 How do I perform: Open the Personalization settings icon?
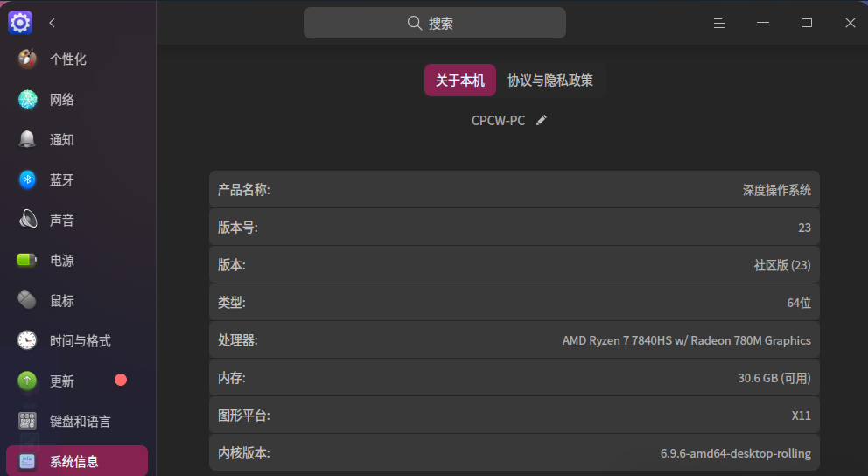pyautogui.click(x=27, y=59)
